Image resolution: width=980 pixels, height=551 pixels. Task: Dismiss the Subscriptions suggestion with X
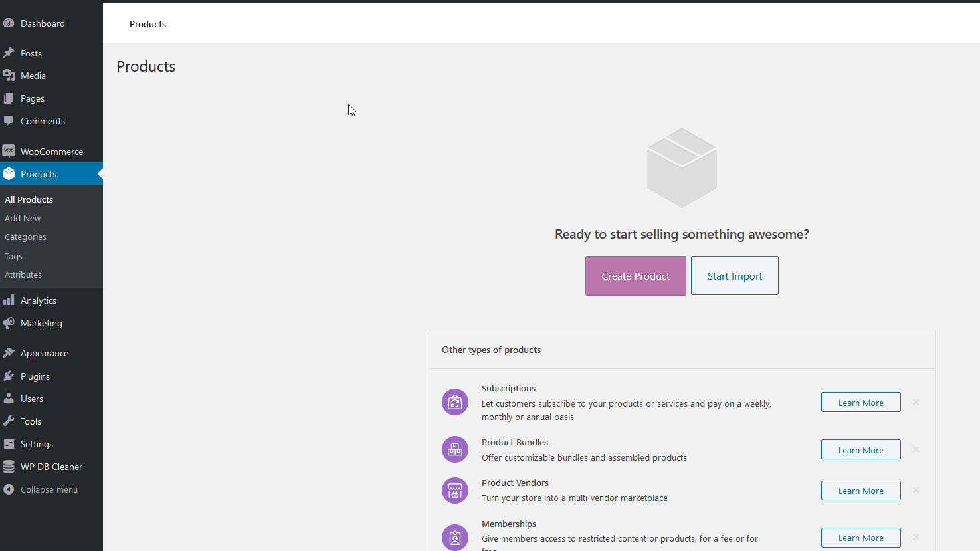[916, 402]
